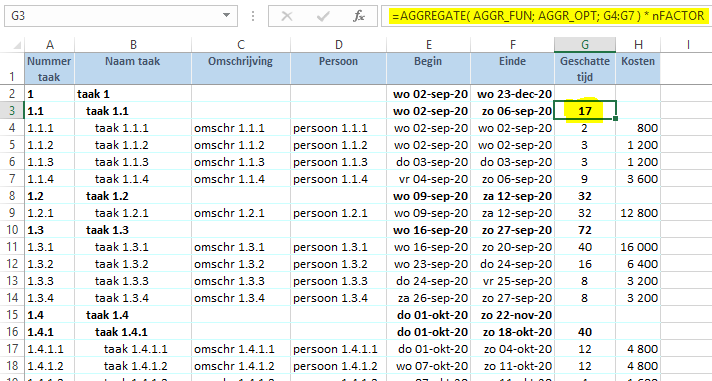The width and height of the screenshot is (712, 381).
Task: Open the Insert Function fx button
Action: click(x=359, y=16)
